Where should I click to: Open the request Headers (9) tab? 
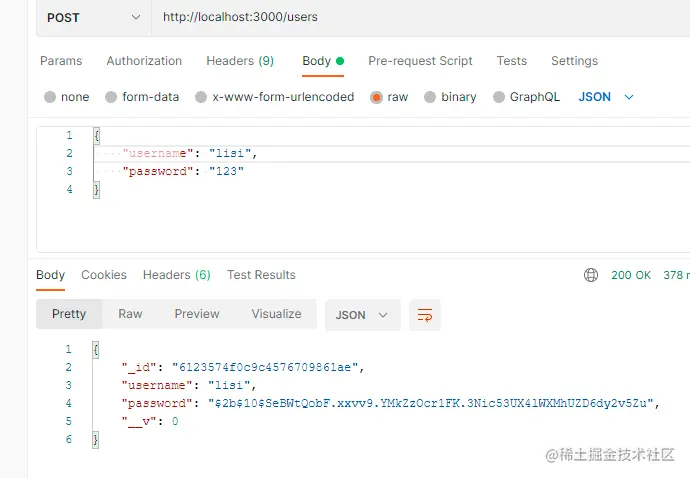[240, 61]
